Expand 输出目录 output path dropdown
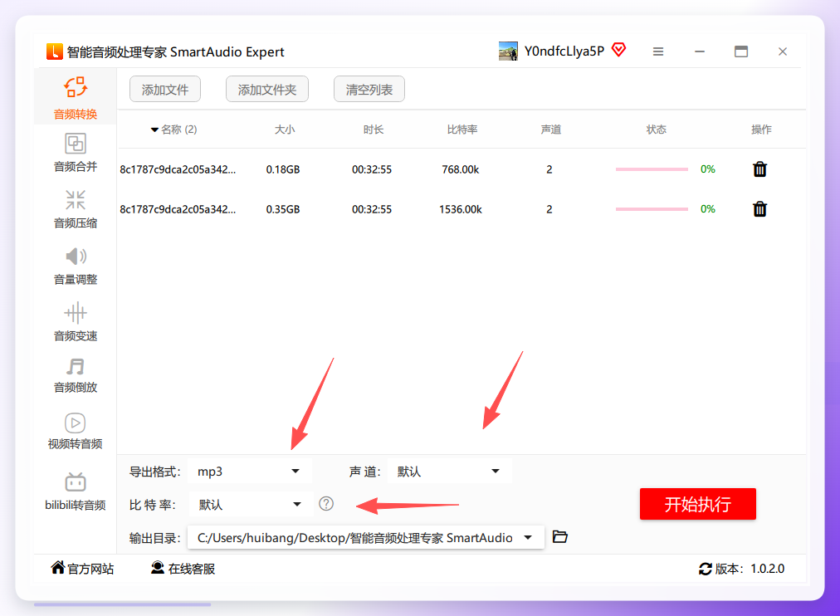The image size is (840, 616). click(x=366, y=537)
